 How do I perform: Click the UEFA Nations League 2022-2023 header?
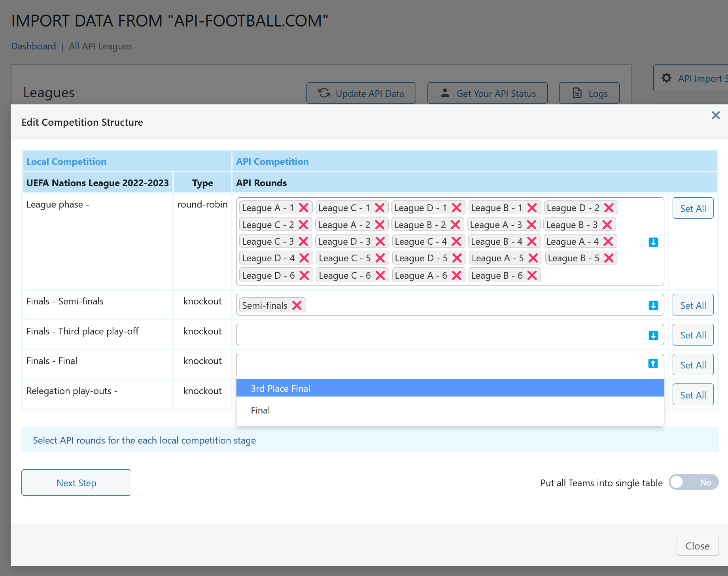pos(97,183)
